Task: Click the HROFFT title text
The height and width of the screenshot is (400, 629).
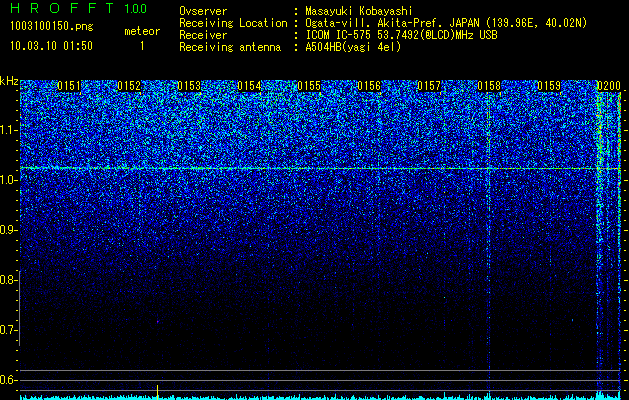Action: pos(62,8)
